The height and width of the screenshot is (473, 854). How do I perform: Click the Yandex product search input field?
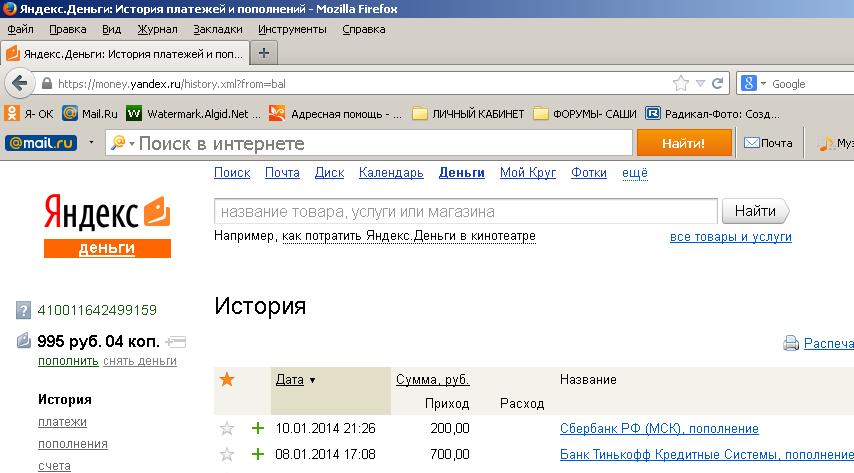tap(465, 212)
